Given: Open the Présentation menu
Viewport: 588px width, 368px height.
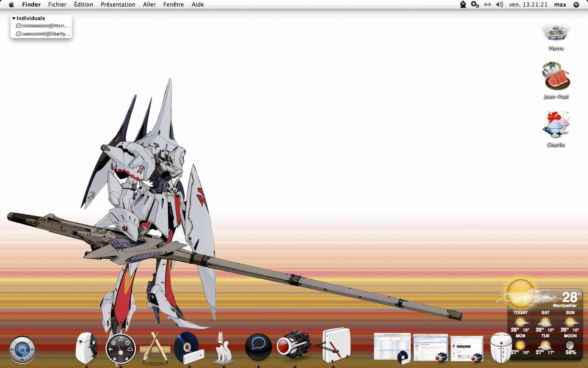Looking at the screenshot, I should click(x=118, y=4).
